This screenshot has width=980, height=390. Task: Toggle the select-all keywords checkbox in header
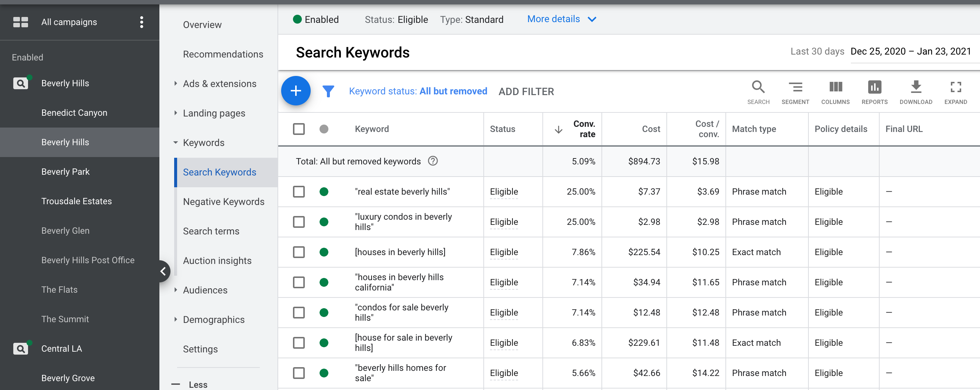(299, 129)
